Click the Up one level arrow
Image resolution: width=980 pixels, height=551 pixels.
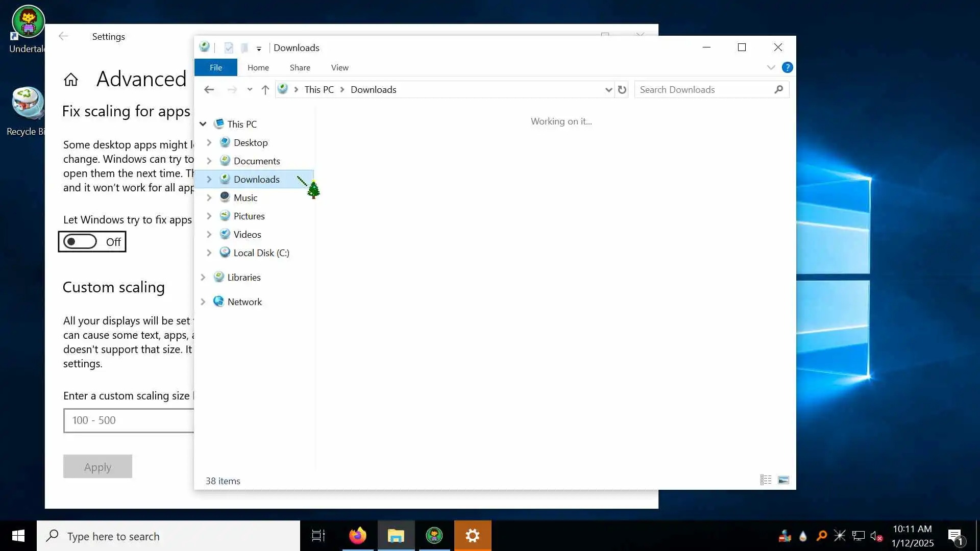pyautogui.click(x=265, y=90)
